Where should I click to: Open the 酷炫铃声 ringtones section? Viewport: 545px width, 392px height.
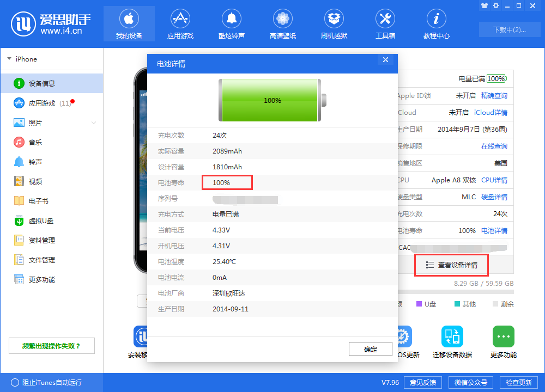pos(231,23)
